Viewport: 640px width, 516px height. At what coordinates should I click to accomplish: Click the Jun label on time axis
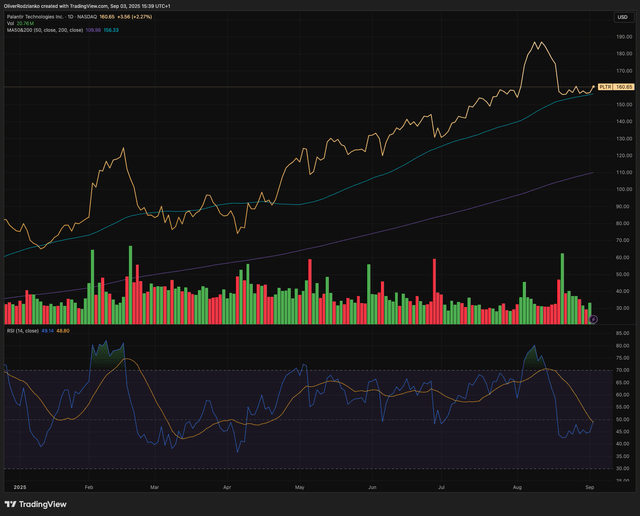(372, 487)
